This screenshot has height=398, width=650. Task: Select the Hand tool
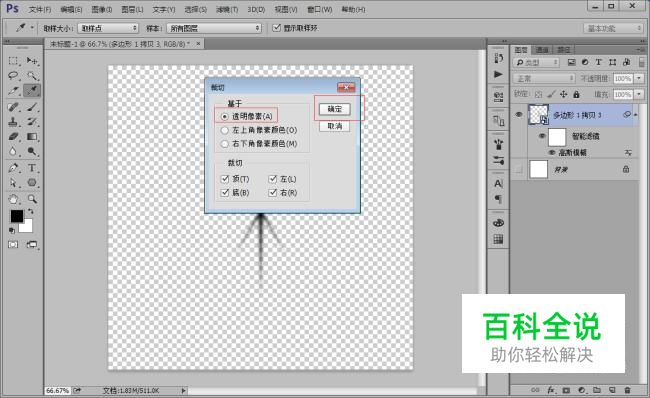[13, 199]
